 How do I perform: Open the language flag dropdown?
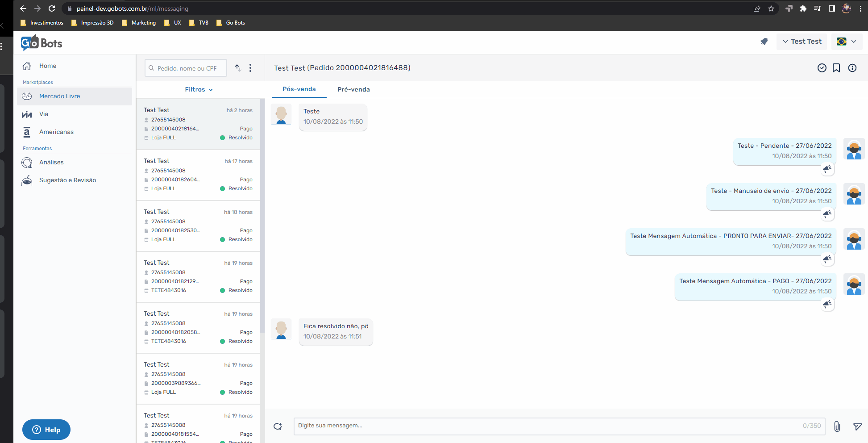pos(847,42)
